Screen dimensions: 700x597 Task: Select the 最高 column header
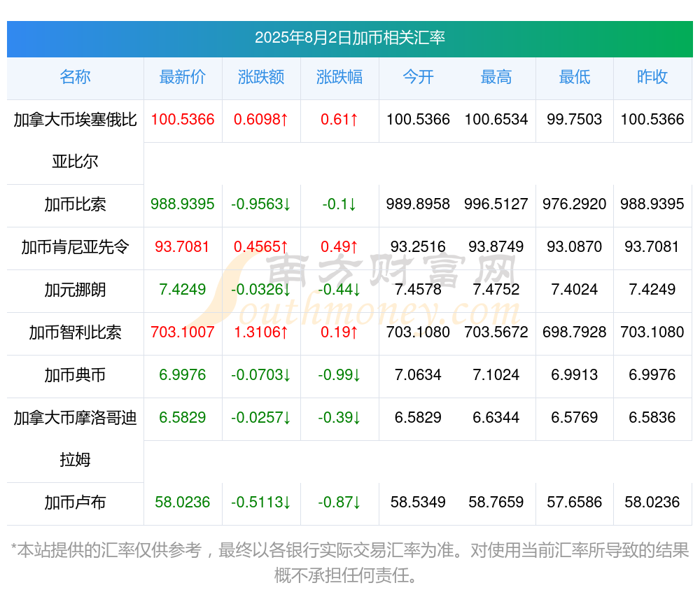(496, 77)
